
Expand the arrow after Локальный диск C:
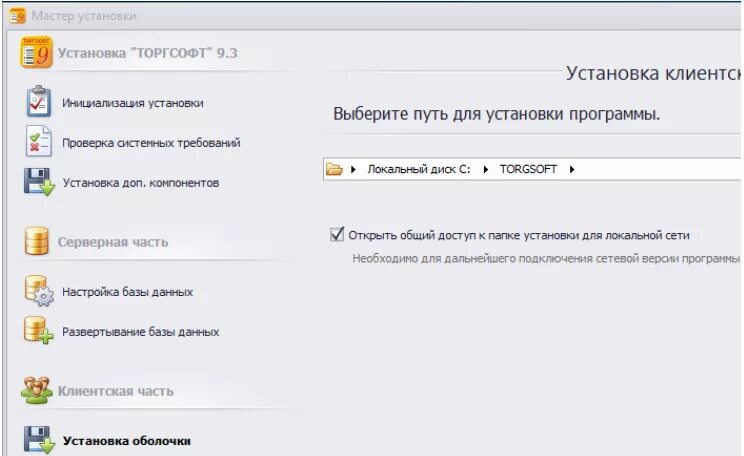coord(485,169)
